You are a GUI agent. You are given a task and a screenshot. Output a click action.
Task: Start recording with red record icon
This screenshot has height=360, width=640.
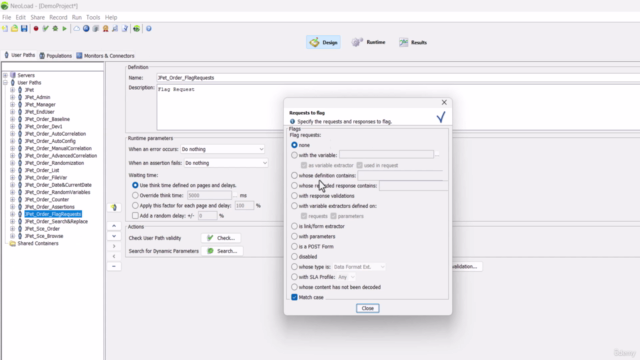[36, 29]
